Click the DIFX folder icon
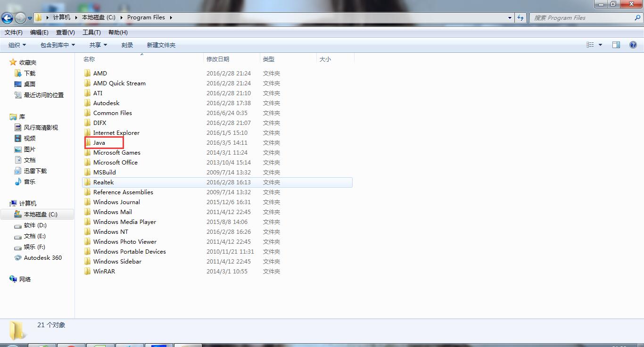This screenshot has width=644, height=347. tap(87, 123)
